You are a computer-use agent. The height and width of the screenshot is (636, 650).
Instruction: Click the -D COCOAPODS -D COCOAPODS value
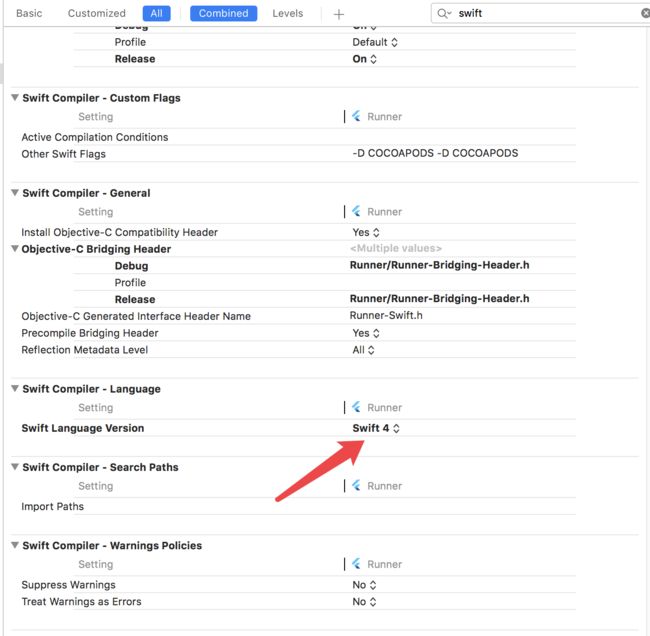tap(435, 153)
